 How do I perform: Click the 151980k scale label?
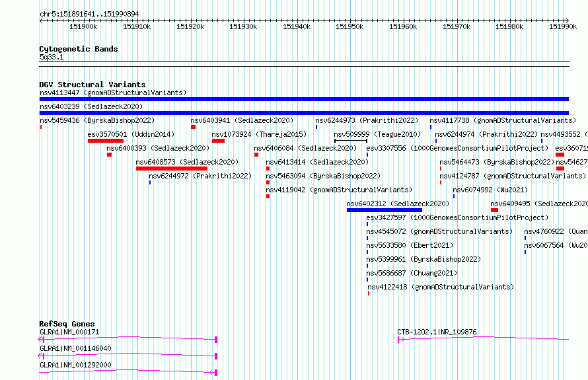pos(509,26)
